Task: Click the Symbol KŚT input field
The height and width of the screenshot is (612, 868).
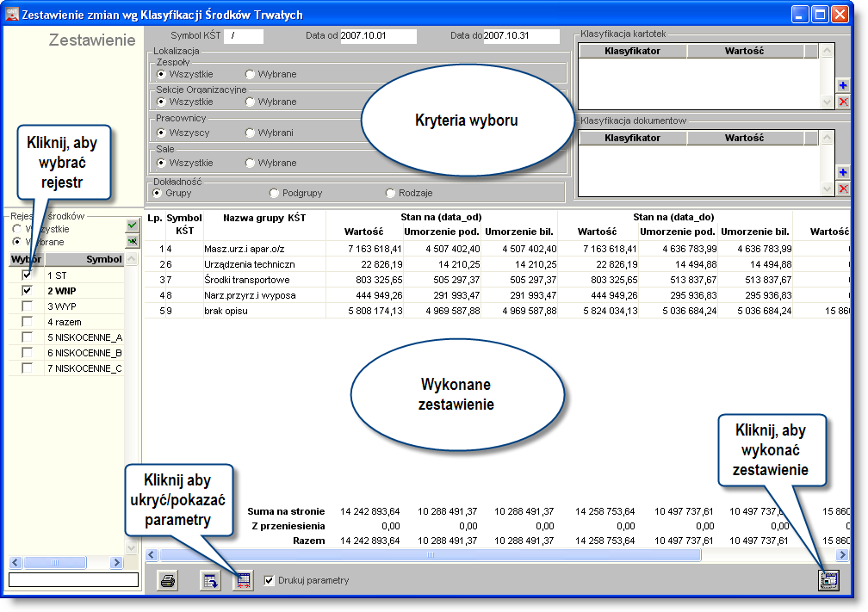Action: point(244,36)
